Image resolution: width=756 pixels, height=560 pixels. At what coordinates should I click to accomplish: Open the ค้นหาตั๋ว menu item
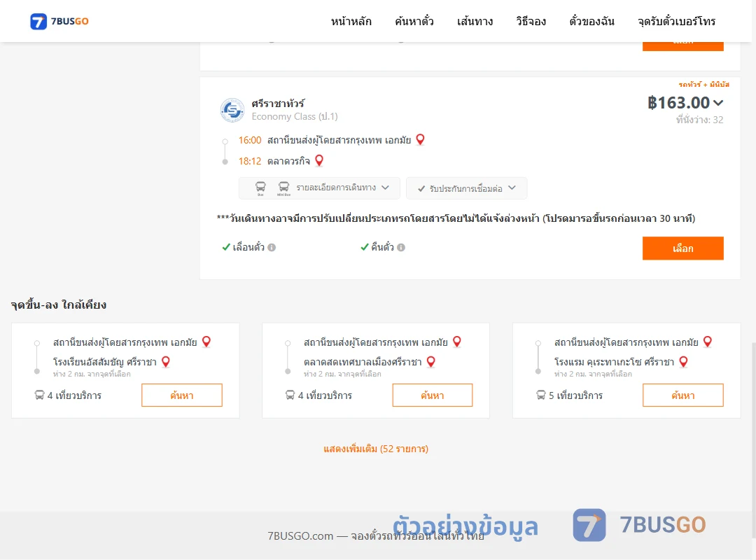[x=414, y=21]
